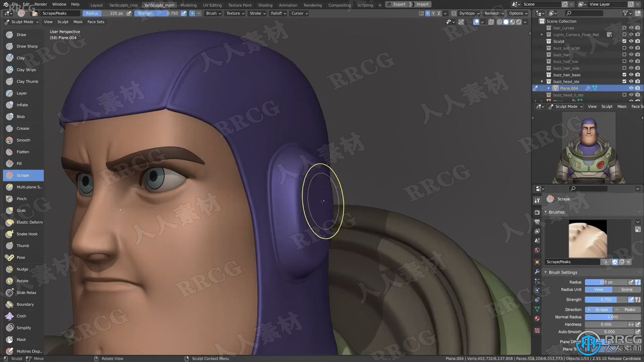Open the Sculpt Mode dropdown

tap(22, 22)
